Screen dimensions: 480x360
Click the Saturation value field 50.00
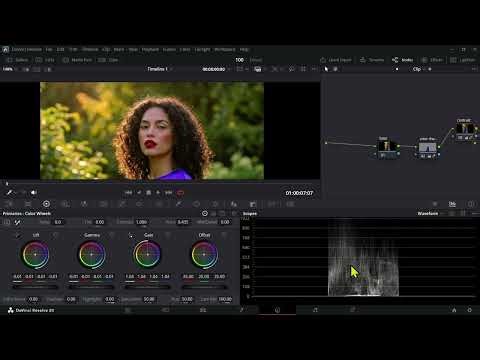coord(149,299)
